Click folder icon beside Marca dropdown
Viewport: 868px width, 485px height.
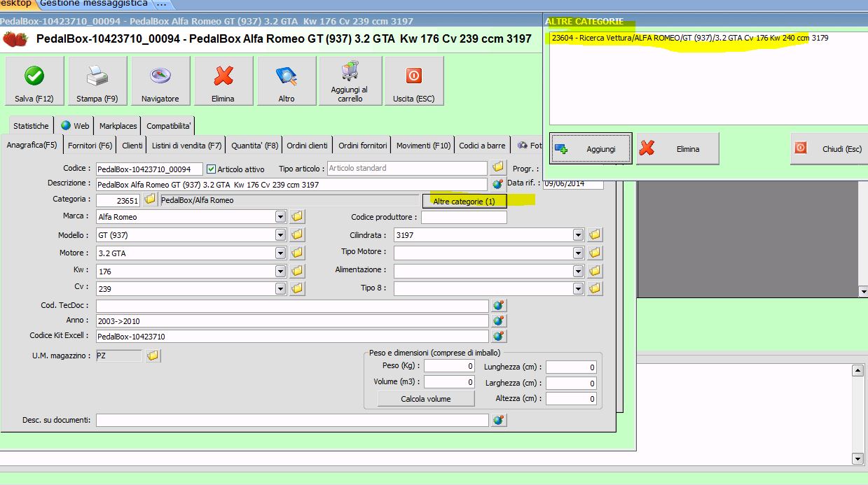point(297,216)
